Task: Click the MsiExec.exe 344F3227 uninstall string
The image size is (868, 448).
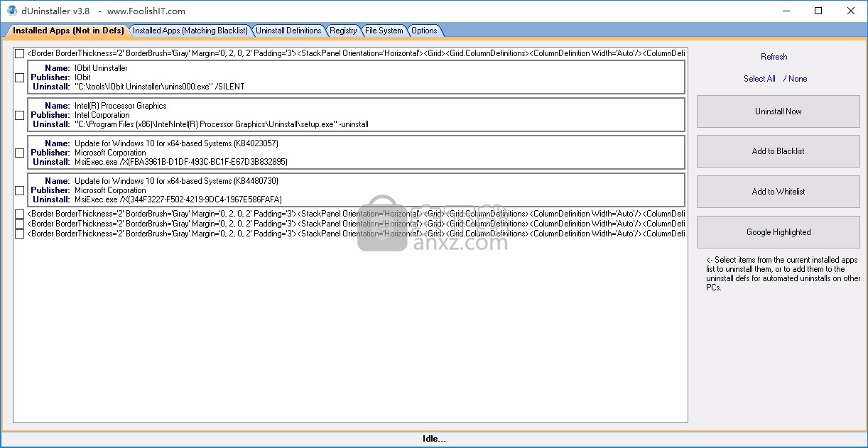Action: click(178, 200)
